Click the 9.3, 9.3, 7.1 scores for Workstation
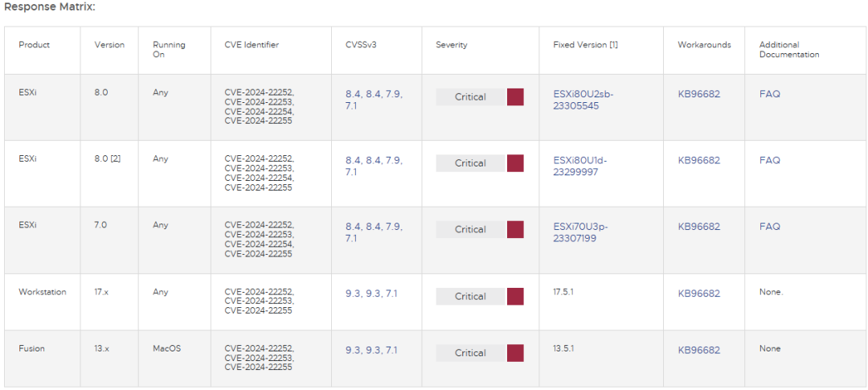Viewport: 868px width, 390px height. pos(371,294)
